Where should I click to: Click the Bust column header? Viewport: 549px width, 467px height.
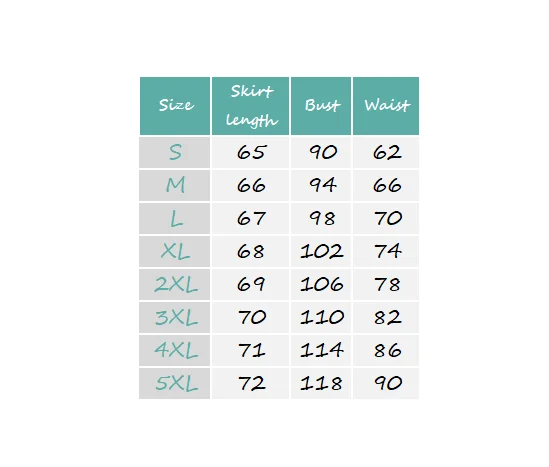[x=321, y=106]
